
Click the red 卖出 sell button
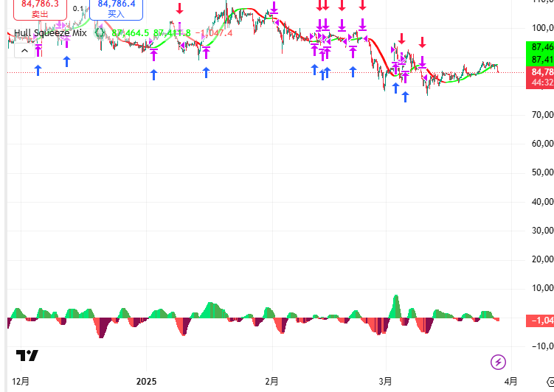coord(41,8)
